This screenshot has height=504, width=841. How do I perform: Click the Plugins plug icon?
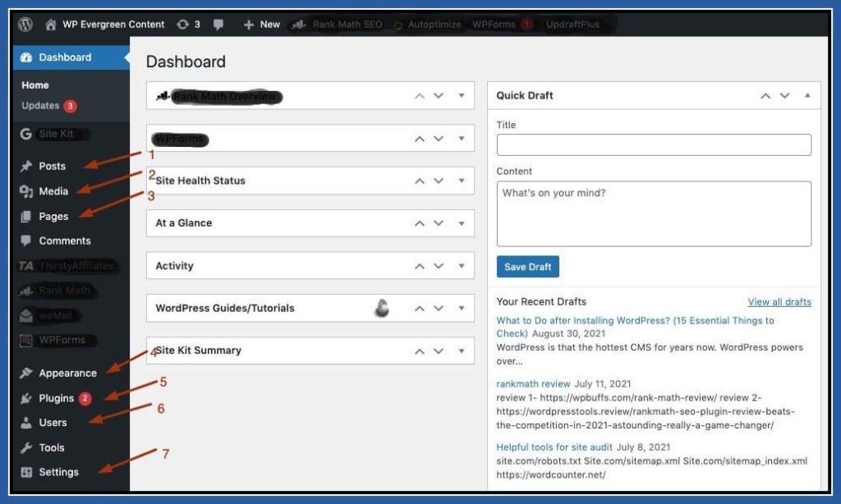pos(25,398)
